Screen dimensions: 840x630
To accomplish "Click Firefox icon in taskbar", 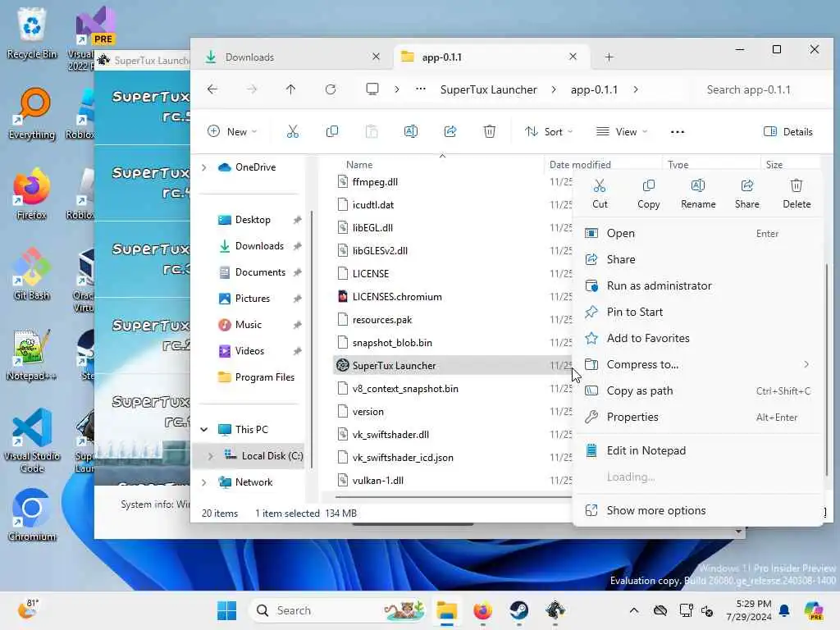I will point(482,610).
